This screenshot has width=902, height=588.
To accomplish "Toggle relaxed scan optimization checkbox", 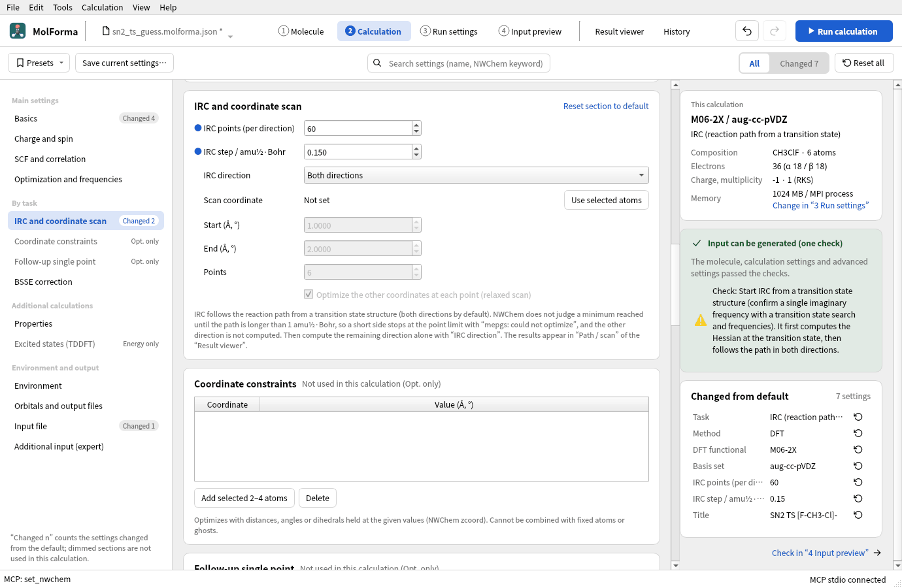I will pyautogui.click(x=309, y=295).
